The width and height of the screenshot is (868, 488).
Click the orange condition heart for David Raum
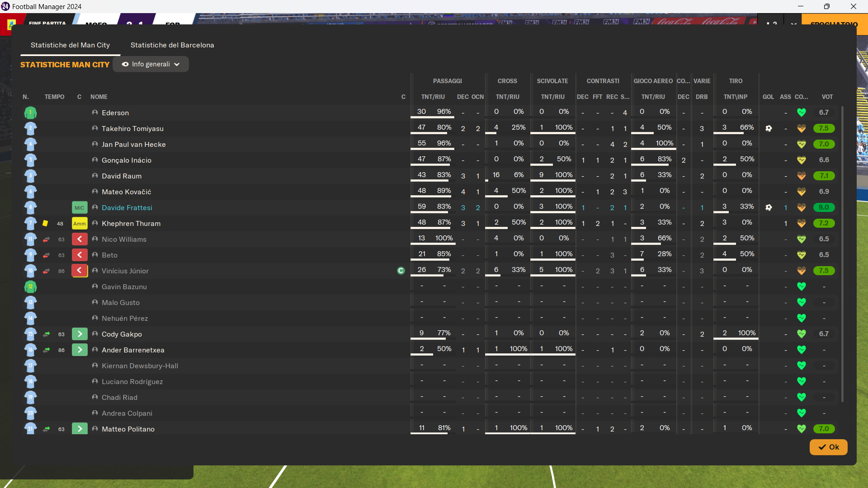[x=802, y=176]
